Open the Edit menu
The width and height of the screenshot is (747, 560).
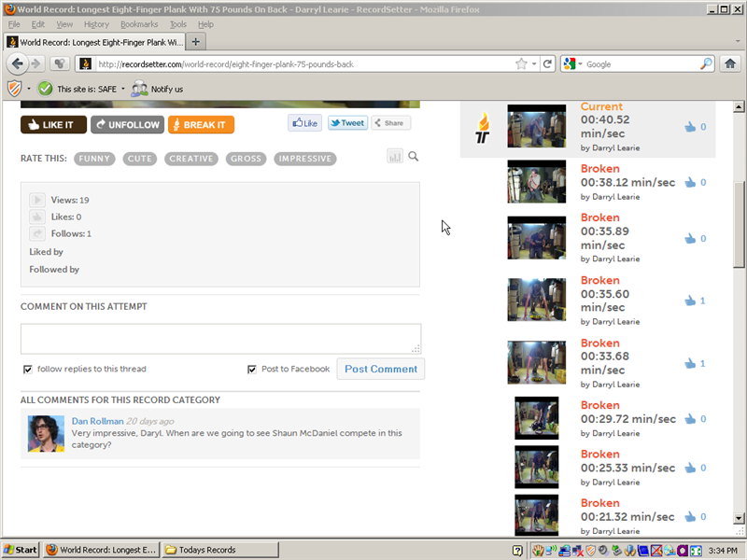coord(37,24)
